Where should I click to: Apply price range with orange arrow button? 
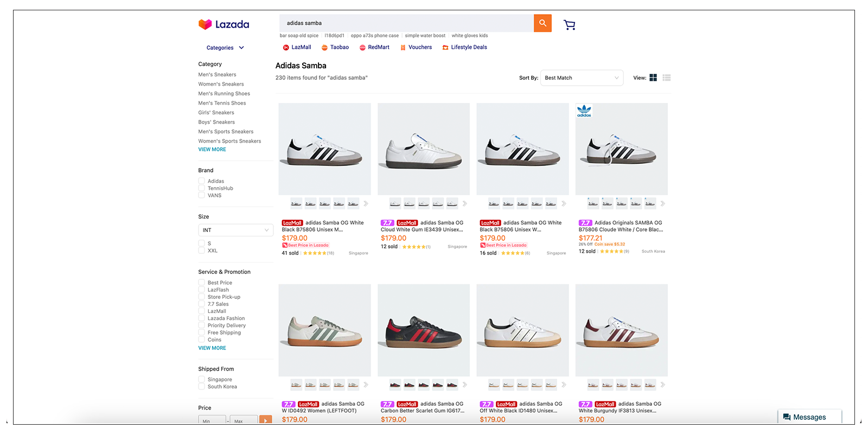click(265, 420)
